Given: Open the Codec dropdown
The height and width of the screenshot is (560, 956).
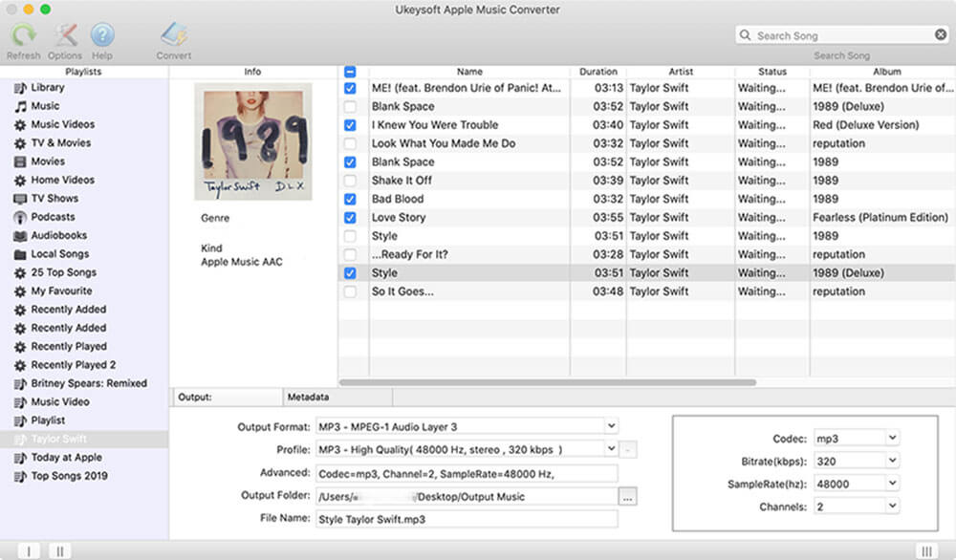Looking at the screenshot, I should click(892, 438).
